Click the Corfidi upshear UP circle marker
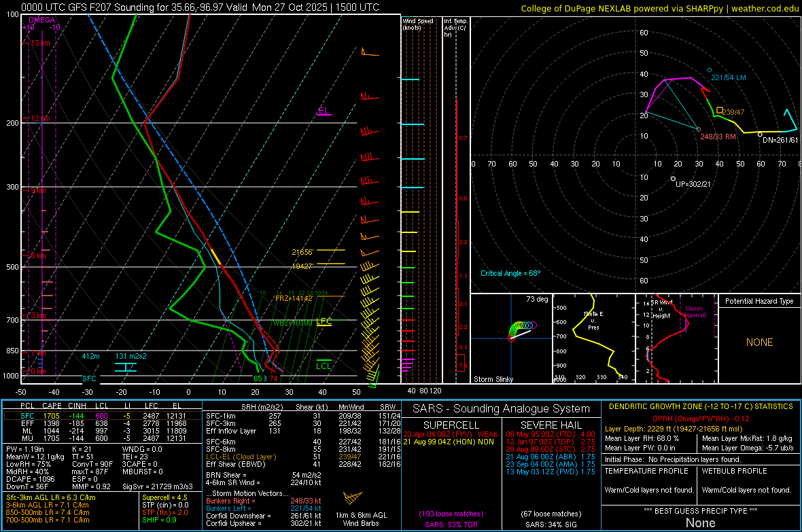The width and height of the screenshot is (802, 532). pos(673,179)
